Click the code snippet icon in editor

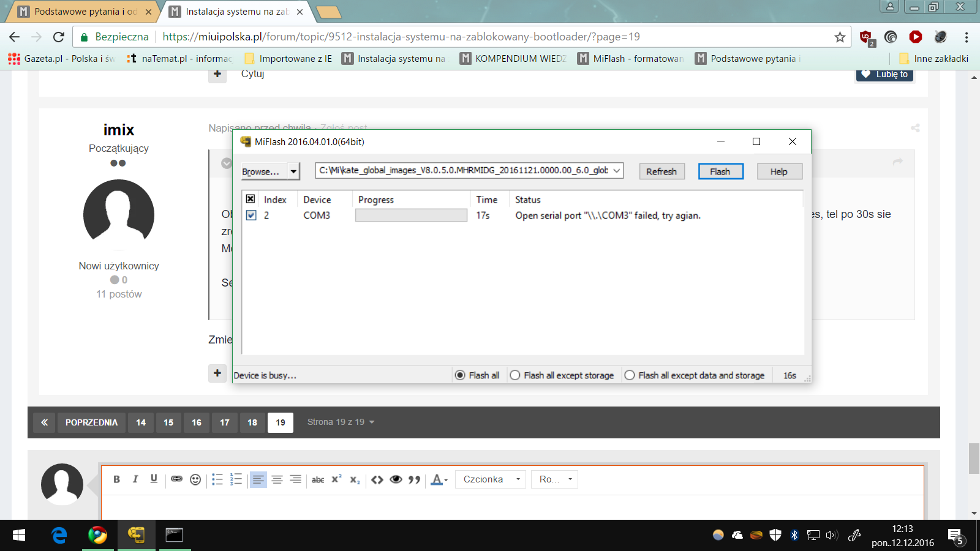tap(377, 479)
